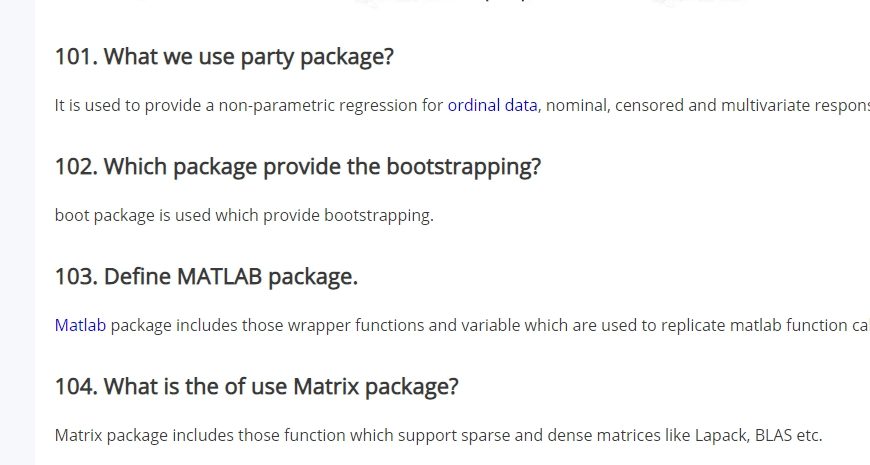
Task: Select the "103. Define MATLAB package." heading
Action: [206, 277]
